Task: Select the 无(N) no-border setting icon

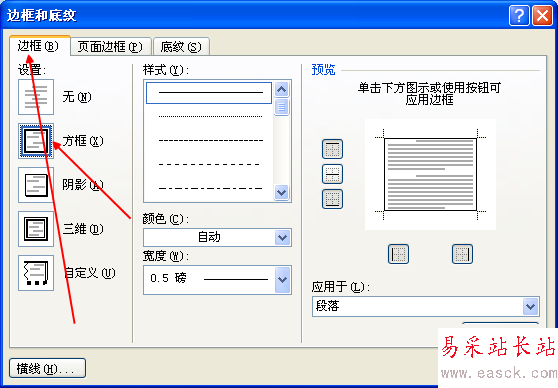Action: (36, 97)
